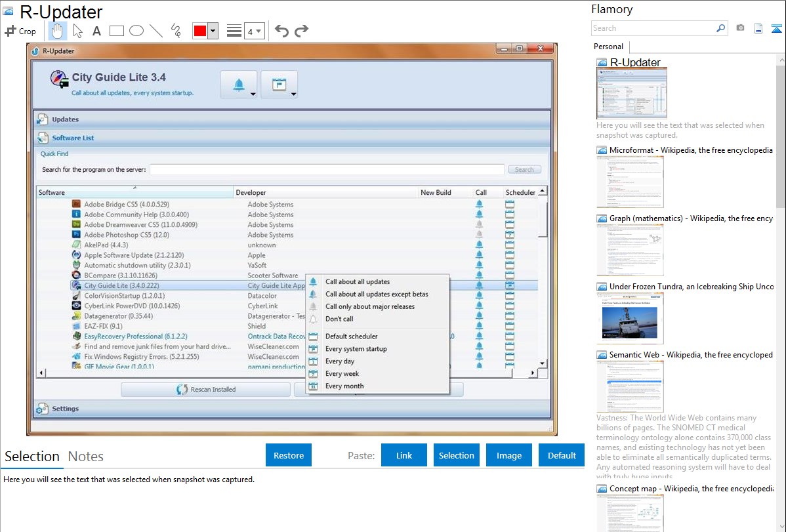Click the red color swatch
The image size is (786, 532).
pos(200,31)
